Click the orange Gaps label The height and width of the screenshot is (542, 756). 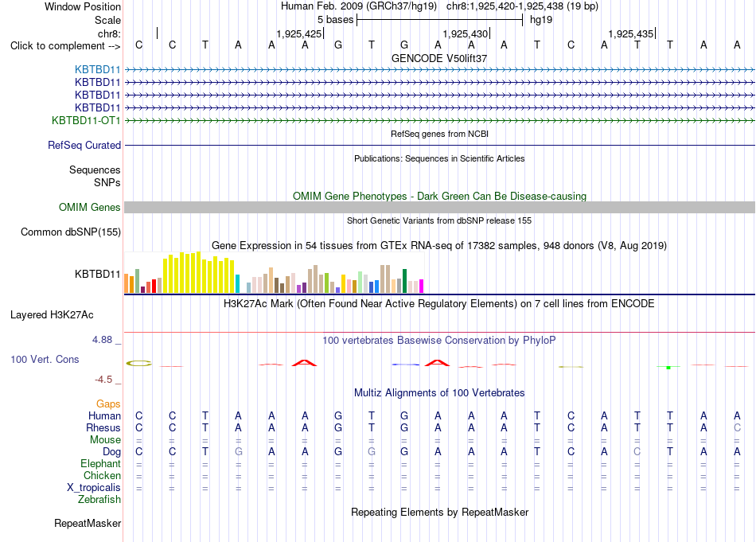[x=108, y=404]
